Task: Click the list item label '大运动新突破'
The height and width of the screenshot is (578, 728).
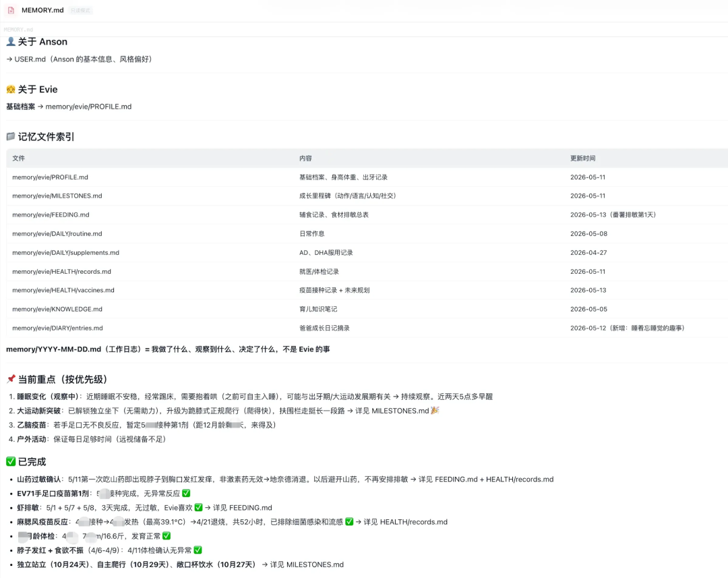Action: [x=39, y=411]
